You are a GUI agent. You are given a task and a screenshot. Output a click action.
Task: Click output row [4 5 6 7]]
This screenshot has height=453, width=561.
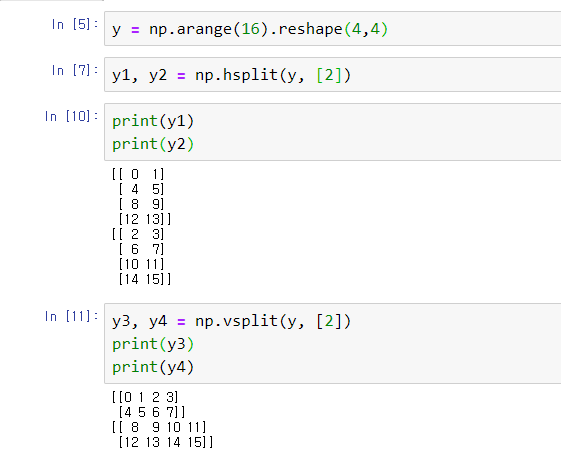pos(152,412)
